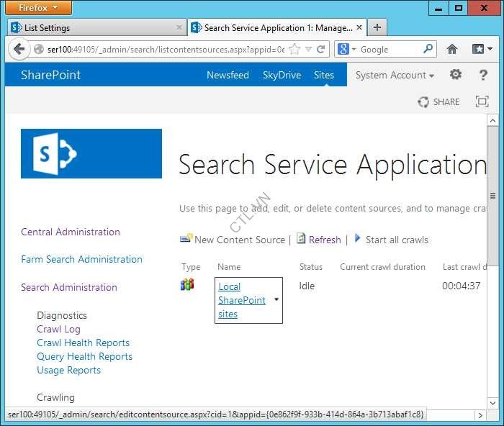This screenshot has width=504, height=426.
Task: Click the Local SharePoint sites type icon
Action: coord(187,285)
